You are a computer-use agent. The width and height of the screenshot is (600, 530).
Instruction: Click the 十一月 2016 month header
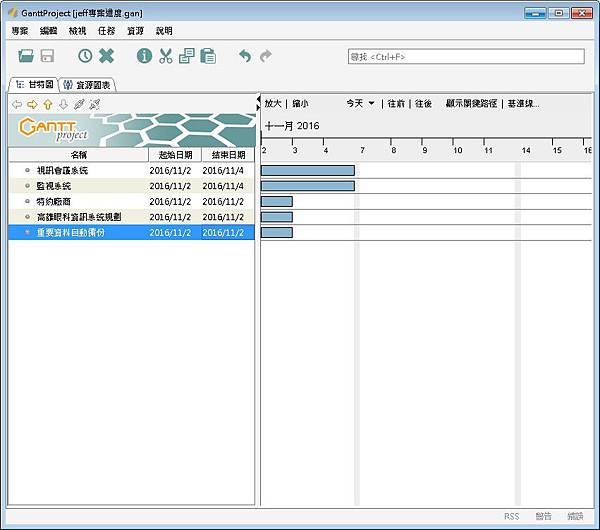coord(292,126)
